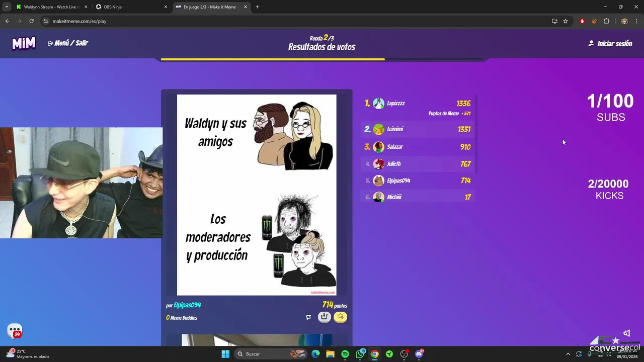
Task: Open the red recording extension icon
Action: tap(582, 21)
